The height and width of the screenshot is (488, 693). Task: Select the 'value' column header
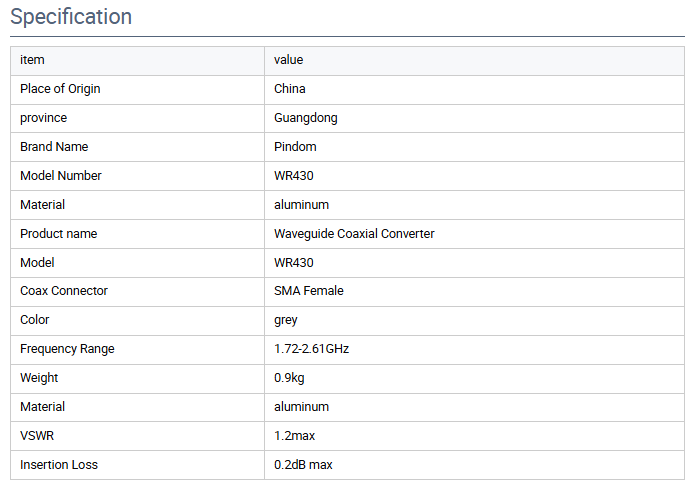289,60
